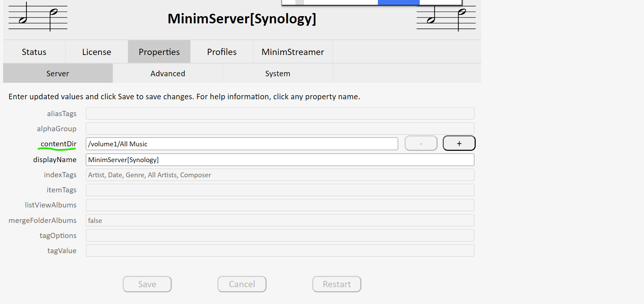Click the mergeFolderAlbums property name
The height and width of the screenshot is (304, 644).
coord(43,221)
